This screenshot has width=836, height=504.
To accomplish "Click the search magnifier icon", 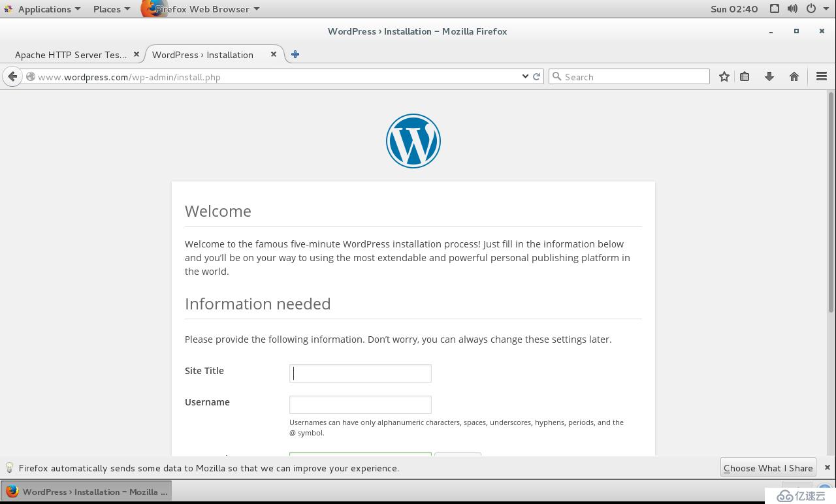I will pos(556,76).
